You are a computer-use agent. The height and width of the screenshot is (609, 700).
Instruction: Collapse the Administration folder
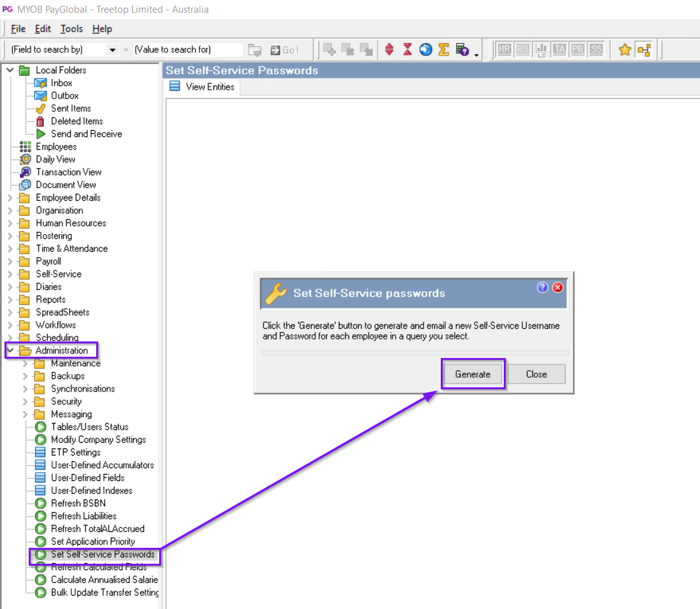[x=10, y=350]
